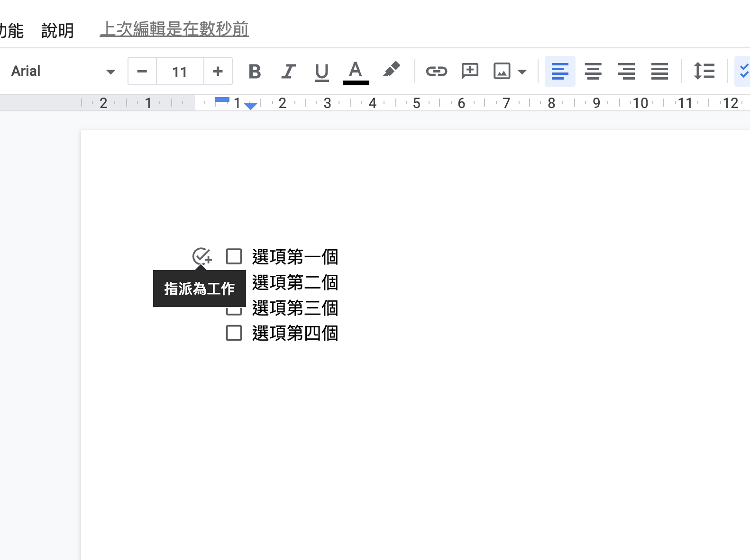
Task: Decrease font size with minus button
Action: (x=142, y=72)
